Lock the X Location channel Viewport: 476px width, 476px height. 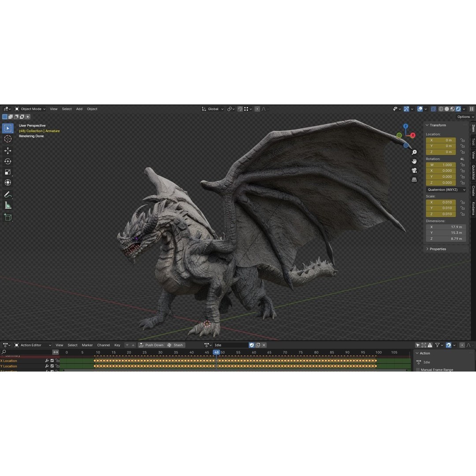(57, 361)
